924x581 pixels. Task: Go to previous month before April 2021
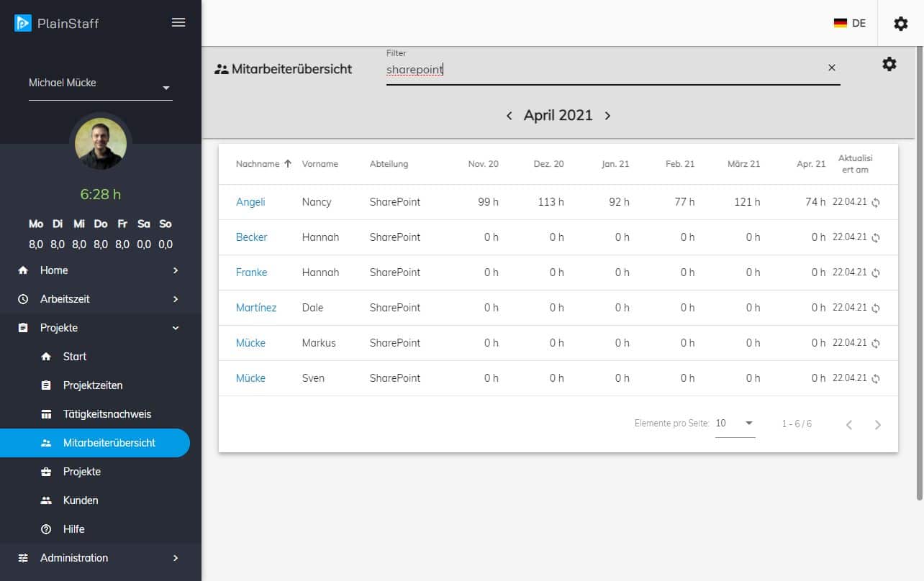[509, 116]
